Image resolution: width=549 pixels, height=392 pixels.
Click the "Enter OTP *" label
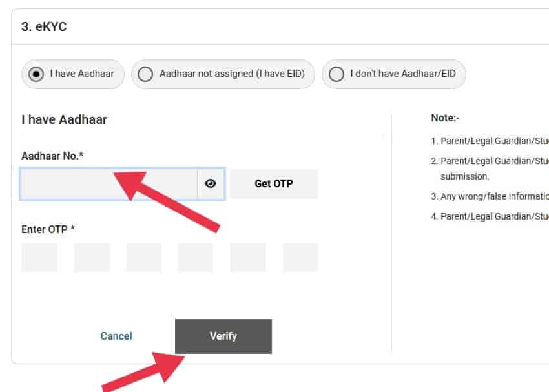tap(48, 229)
